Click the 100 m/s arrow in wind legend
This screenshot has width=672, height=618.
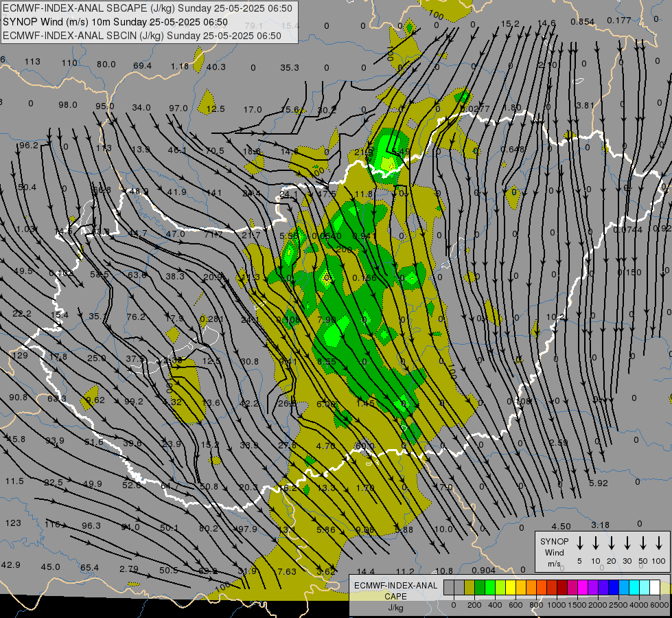point(659,543)
